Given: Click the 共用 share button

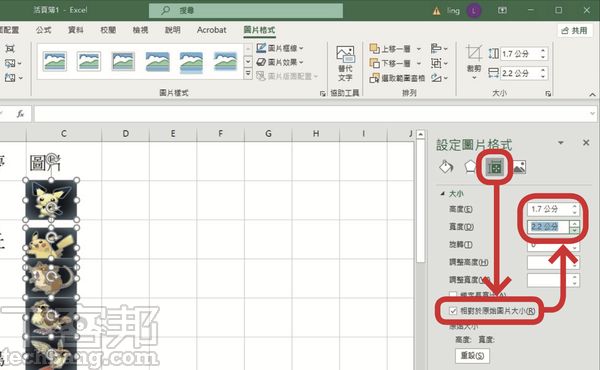Looking at the screenshot, I should [574, 30].
